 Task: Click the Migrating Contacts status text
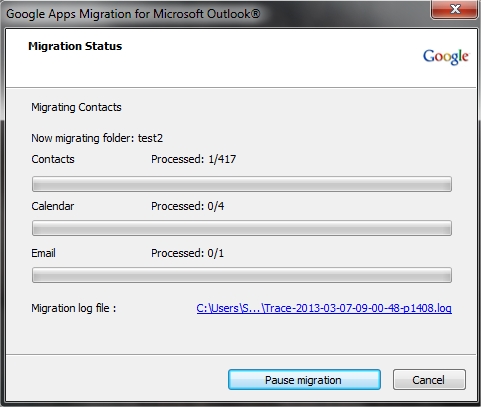(76, 107)
